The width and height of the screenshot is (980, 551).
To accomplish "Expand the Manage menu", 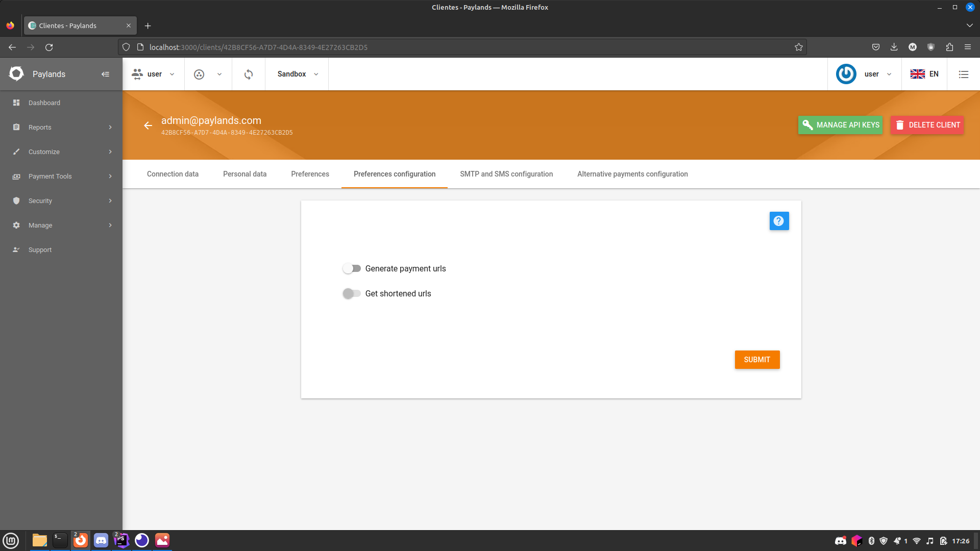I will (x=61, y=225).
